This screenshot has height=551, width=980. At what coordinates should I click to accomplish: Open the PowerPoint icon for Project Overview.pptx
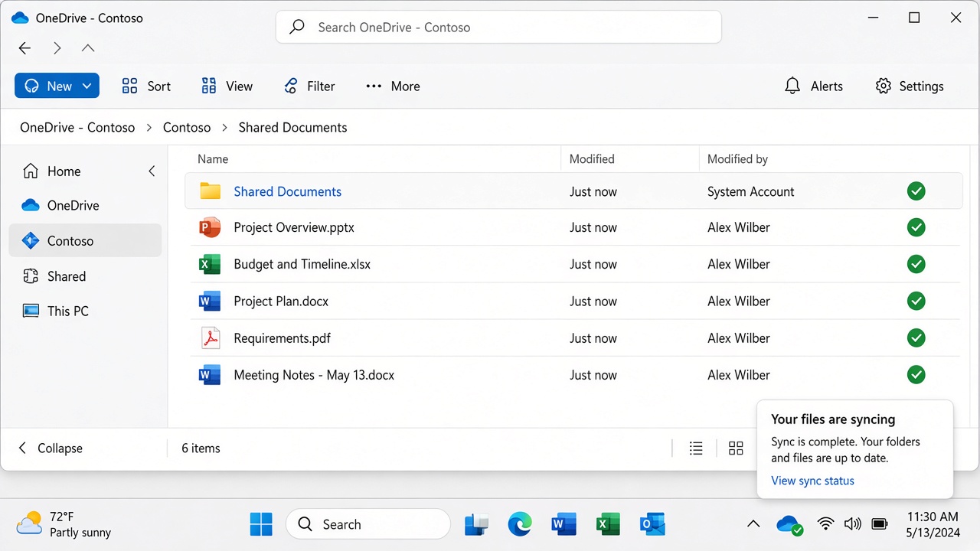pyautogui.click(x=210, y=227)
